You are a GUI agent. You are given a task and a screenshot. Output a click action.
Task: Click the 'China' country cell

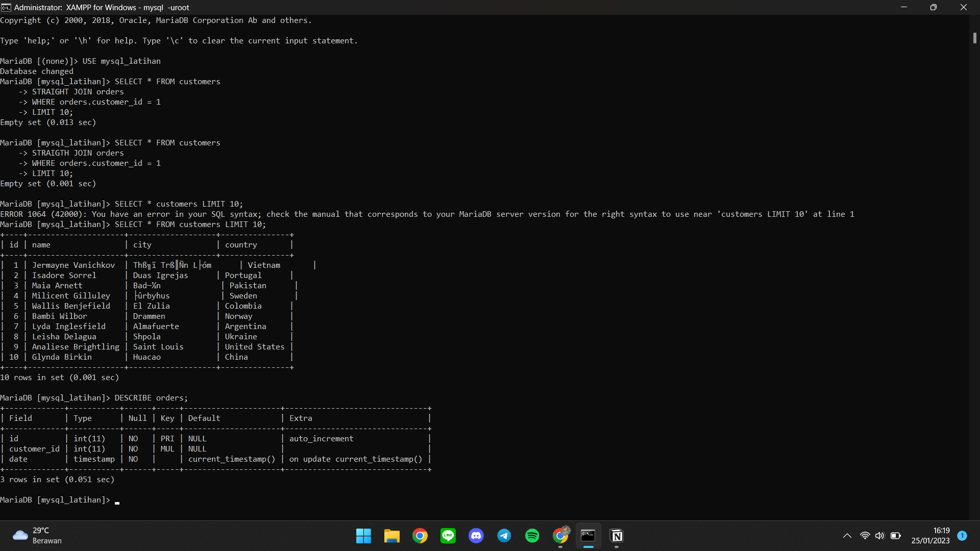click(x=236, y=357)
